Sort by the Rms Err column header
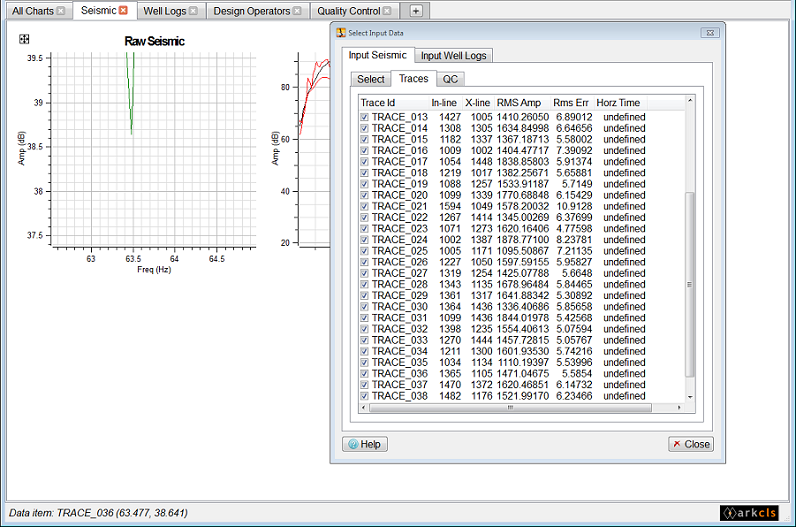Screen dimensions: 796x527 [x=571, y=103]
